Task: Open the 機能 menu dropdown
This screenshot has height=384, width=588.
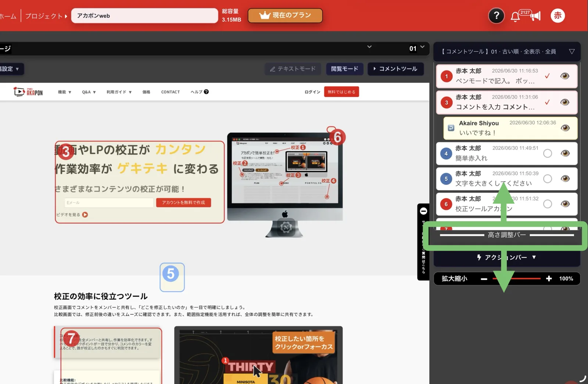Action: 65,92
